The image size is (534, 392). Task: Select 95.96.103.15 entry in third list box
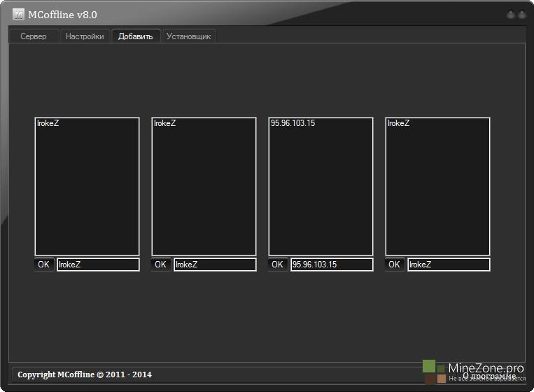(x=293, y=123)
